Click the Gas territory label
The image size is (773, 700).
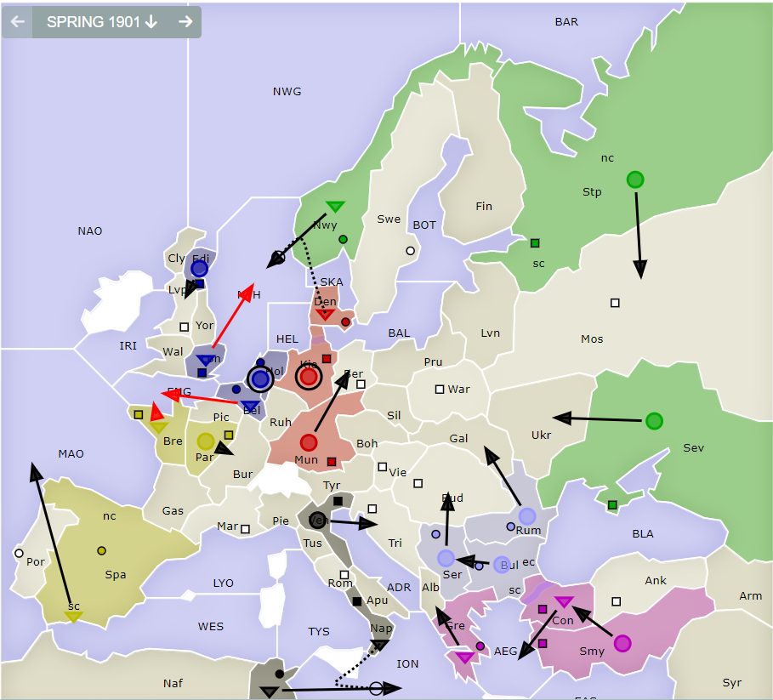point(173,510)
